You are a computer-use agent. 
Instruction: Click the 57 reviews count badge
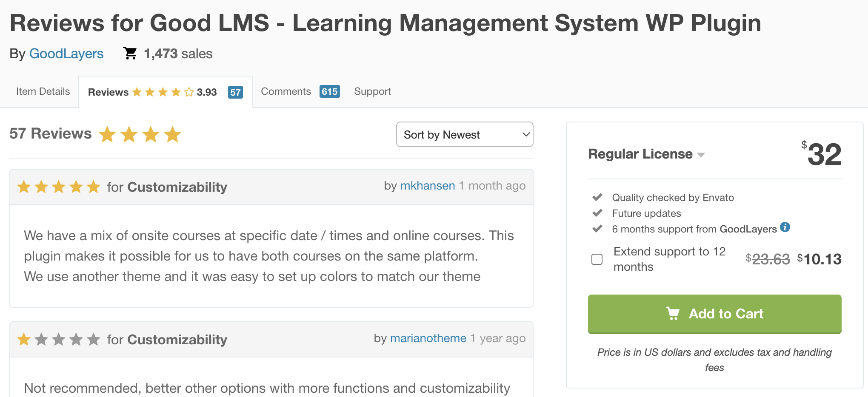coord(235,92)
